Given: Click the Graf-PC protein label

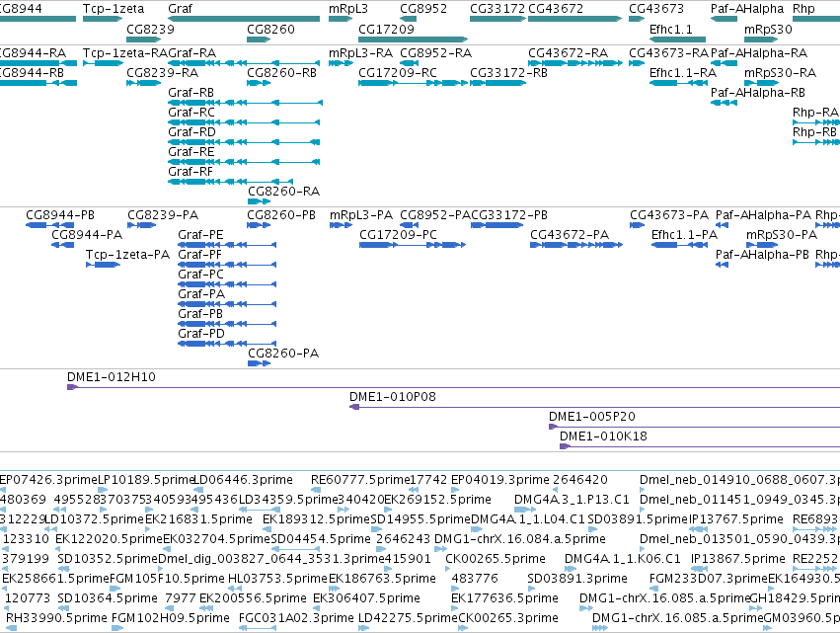Looking at the screenshot, I should coord(201,274).
